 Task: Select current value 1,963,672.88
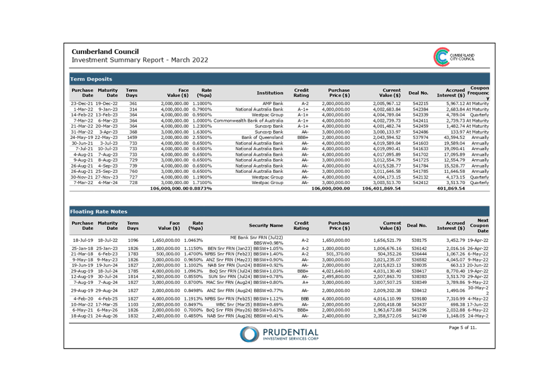tap(387, 311)
